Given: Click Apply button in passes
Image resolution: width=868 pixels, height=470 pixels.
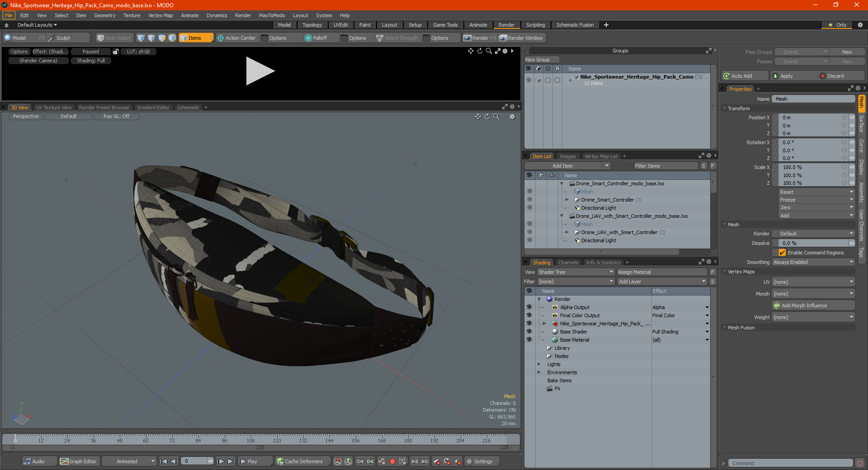Looking at the screenshot, I should pos(794,76).
